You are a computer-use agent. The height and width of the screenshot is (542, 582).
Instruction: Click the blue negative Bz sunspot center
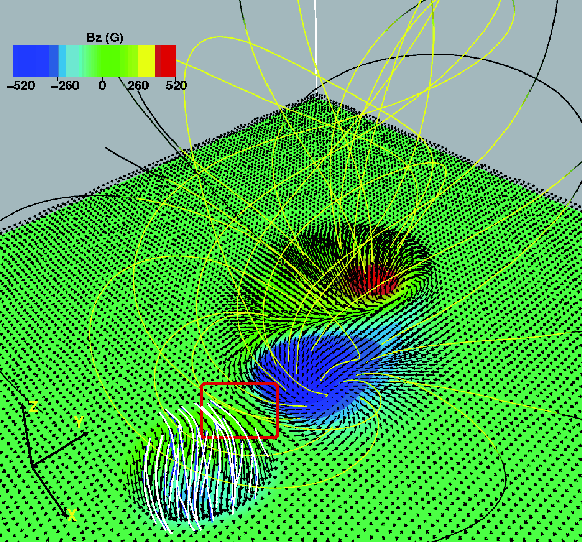314,371
